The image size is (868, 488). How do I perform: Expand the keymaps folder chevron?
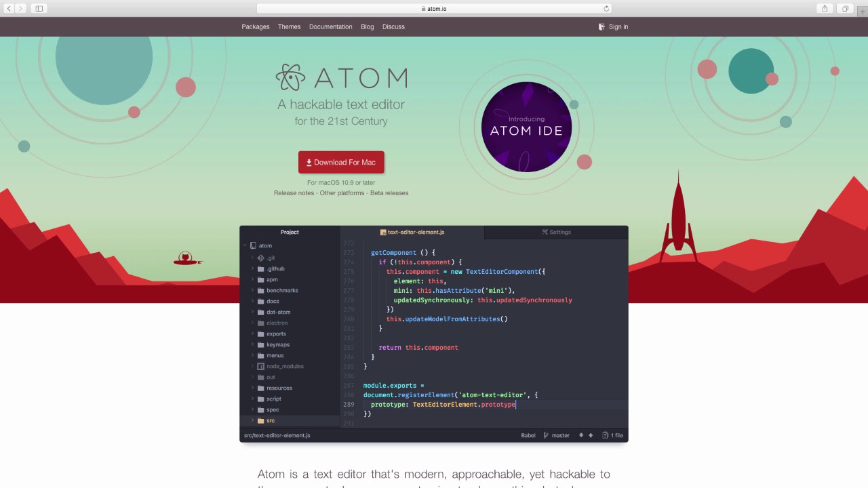click(252, 344)
